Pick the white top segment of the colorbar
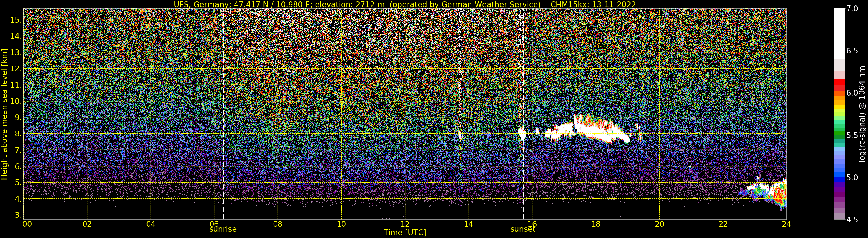This screenshot has width=868, height=238. [839, 34]
